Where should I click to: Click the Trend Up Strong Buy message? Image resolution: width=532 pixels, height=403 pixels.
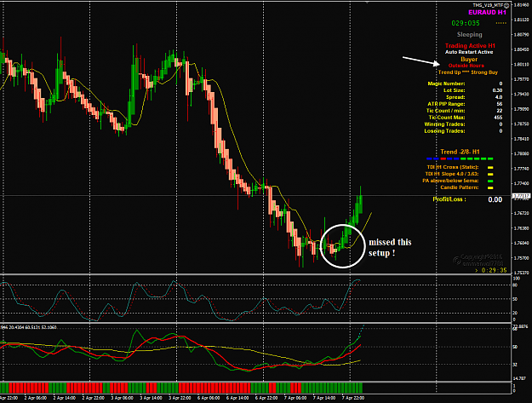pyautogui.click(x=468, y=72)
